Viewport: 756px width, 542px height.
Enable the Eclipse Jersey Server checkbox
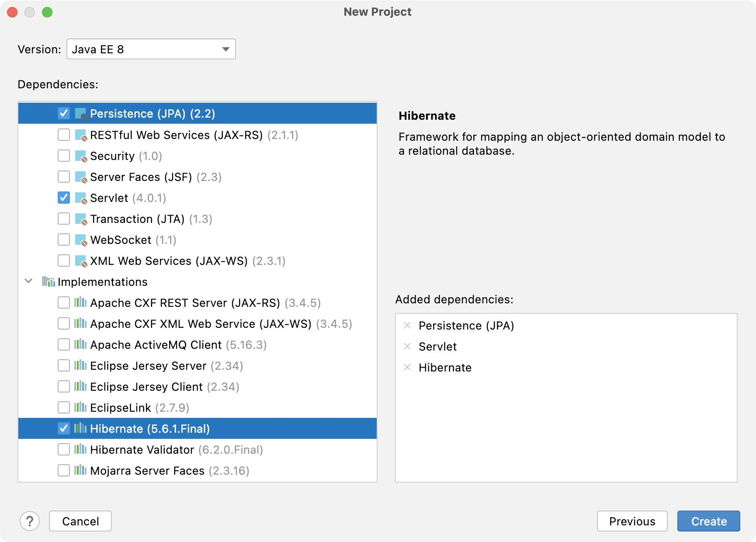(x=64, y=365)
